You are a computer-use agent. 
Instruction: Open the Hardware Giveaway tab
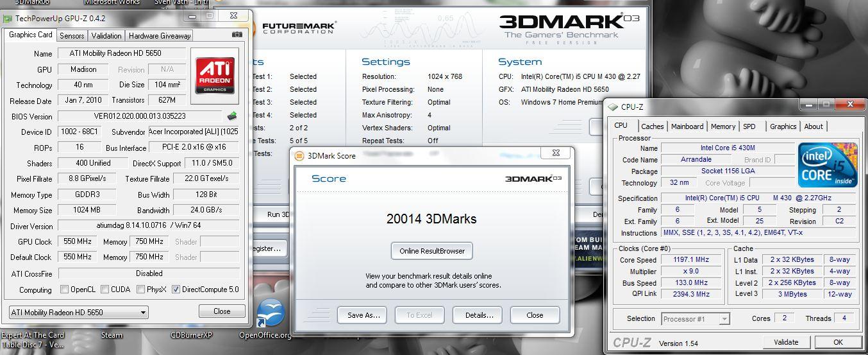click(159, 36)
